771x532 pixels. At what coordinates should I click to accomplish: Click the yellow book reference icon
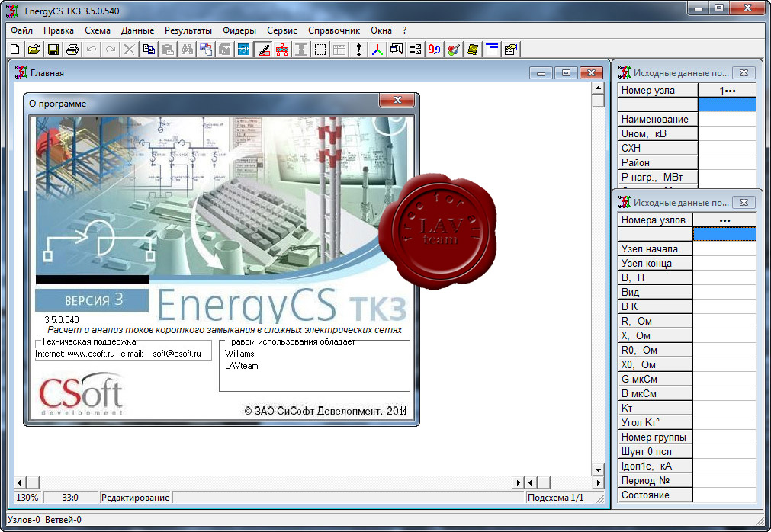tap(473, 49)
